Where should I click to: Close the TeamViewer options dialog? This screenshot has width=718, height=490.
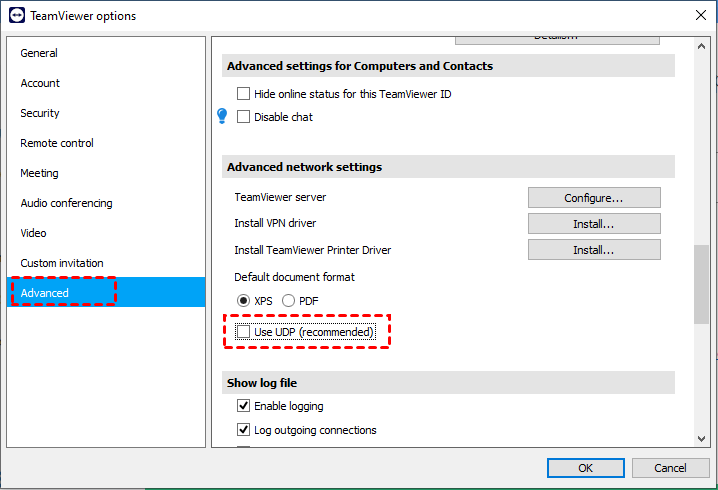coord(699,15)
